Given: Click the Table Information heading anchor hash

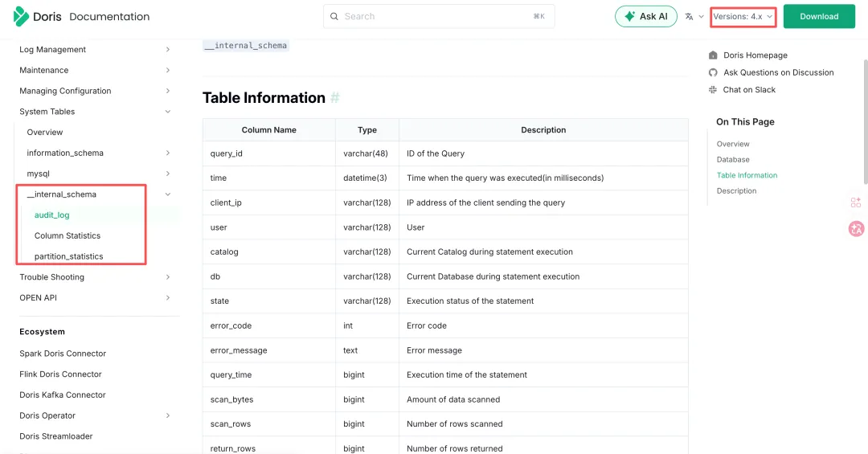Looking at the screenshot, I should click(335, 98).
